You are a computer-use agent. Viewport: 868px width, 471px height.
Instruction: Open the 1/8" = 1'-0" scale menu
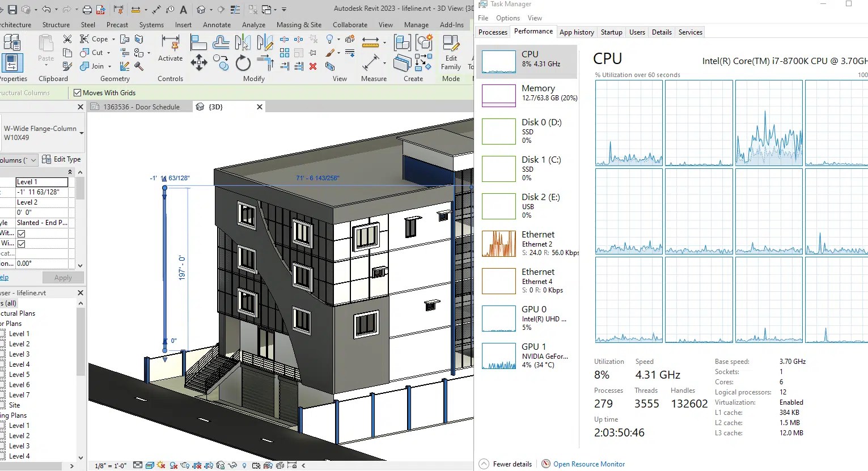[x=112, y=465]
